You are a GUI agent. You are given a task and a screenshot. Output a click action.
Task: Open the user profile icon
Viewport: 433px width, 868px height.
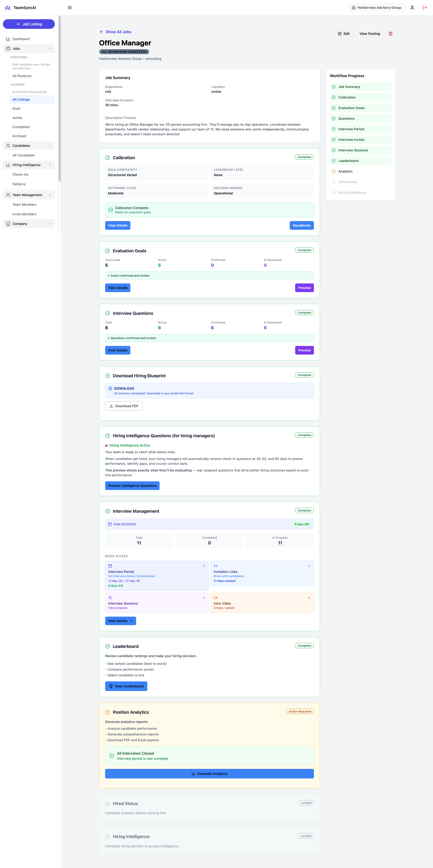(x=412, y=7)
